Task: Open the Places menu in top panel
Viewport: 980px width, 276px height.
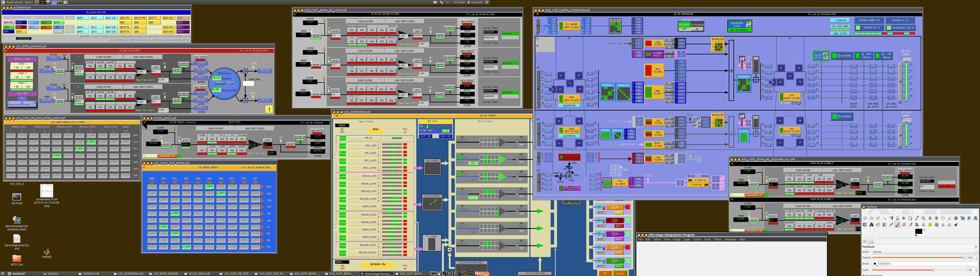Action: [29, 2]
